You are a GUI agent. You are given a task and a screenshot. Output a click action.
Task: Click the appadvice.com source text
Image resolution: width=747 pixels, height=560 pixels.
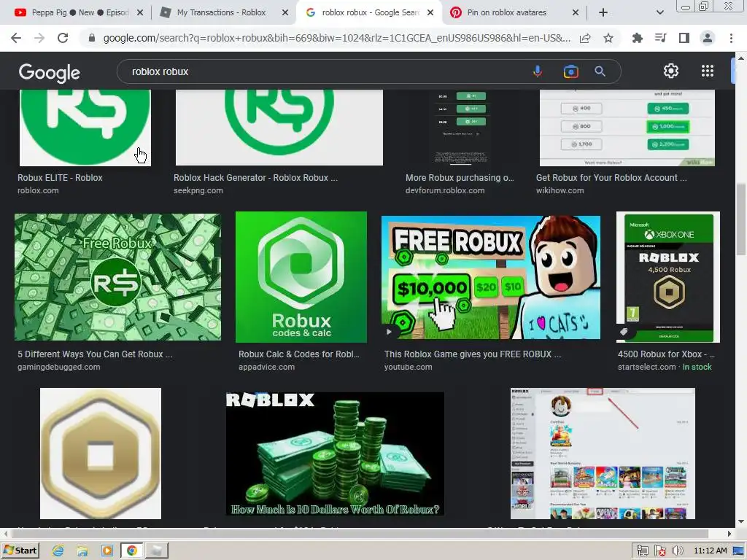coord(266,367)
